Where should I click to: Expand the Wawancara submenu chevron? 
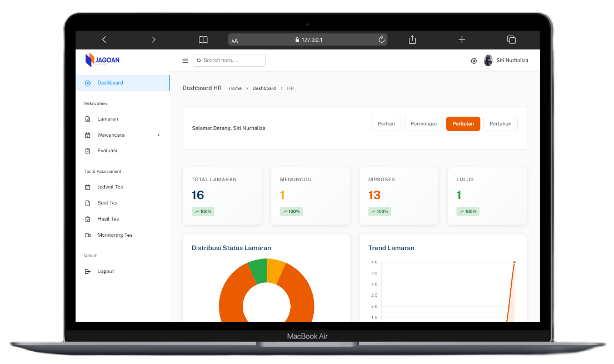(x=158, y=135)
